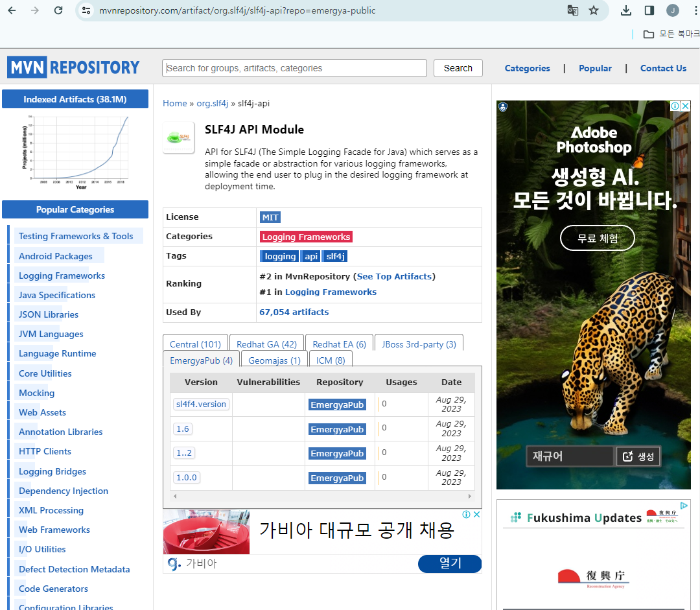Open version 1.0.0
This screenshot has height=610, width=700.
pos(187,477)
